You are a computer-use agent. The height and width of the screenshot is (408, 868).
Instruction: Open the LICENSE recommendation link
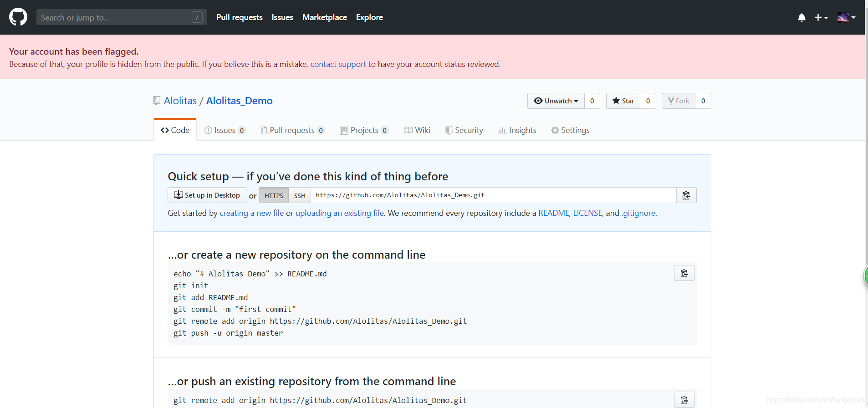tap(587, 213)
